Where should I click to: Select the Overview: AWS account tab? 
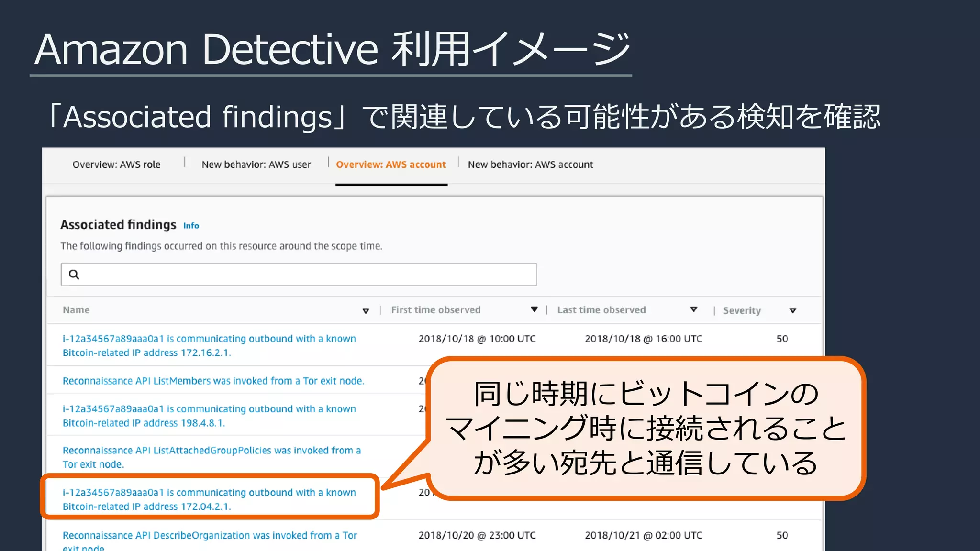click(391, 165)
